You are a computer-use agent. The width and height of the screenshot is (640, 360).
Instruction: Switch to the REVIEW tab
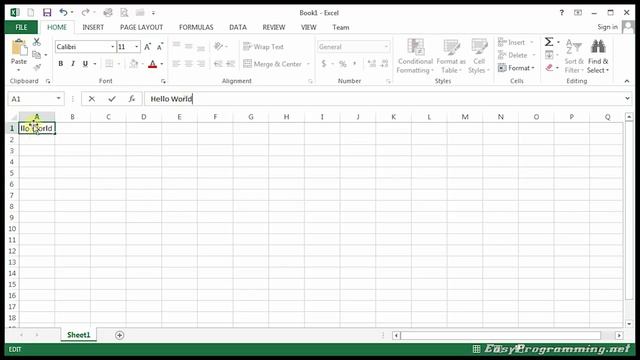point(273,27)
